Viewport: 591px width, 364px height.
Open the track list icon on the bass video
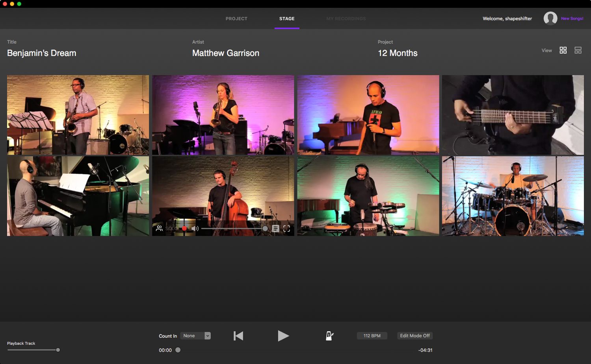click(x=275, y=228)
